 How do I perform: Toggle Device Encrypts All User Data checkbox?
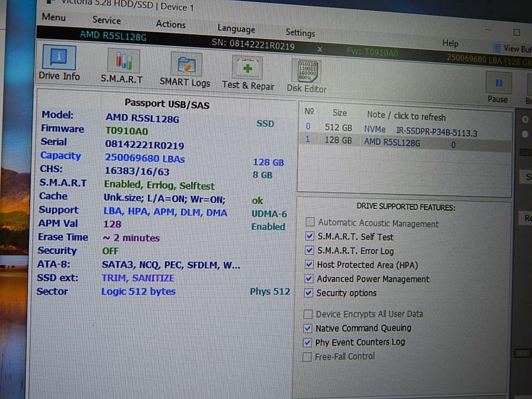pos(308,314)
